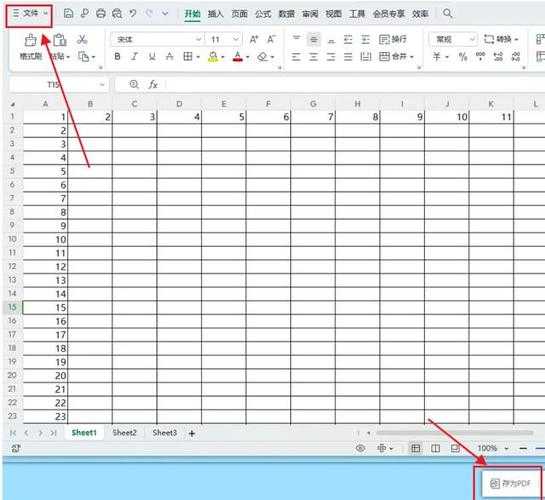
Task: Switch to the 插入 (Insert) ribbon tab
Action: 215,14
